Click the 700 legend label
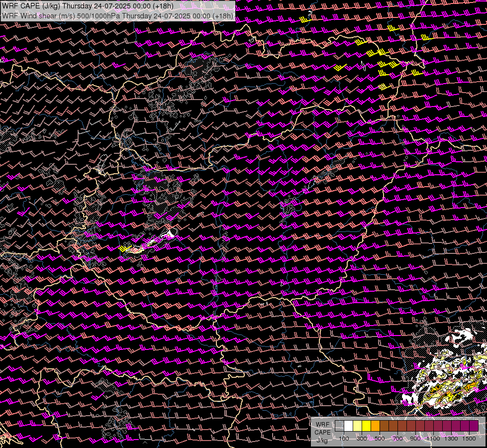Image resolution: width=487 pixels, height=448 pixels. [397, 439]
